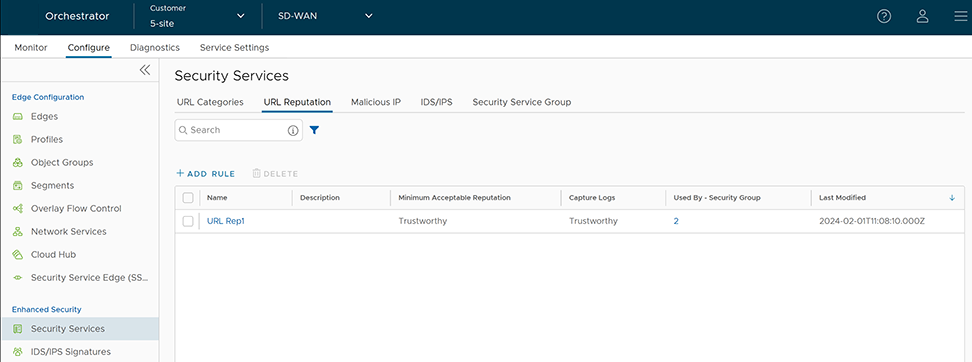
Task: Open the blue filter funnel icon
Action: 314,130
